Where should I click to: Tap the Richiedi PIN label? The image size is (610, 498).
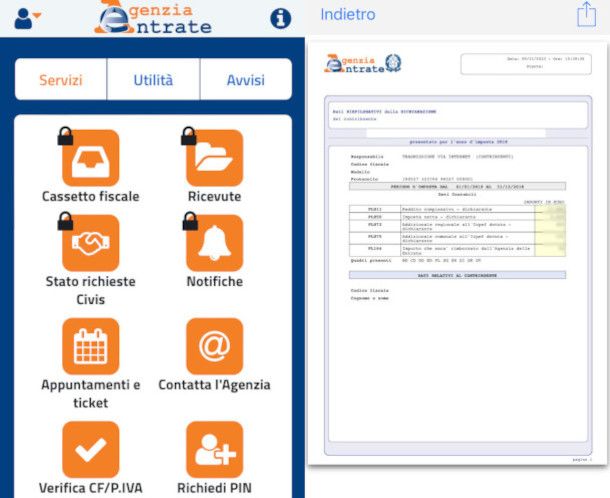(214, 487)
